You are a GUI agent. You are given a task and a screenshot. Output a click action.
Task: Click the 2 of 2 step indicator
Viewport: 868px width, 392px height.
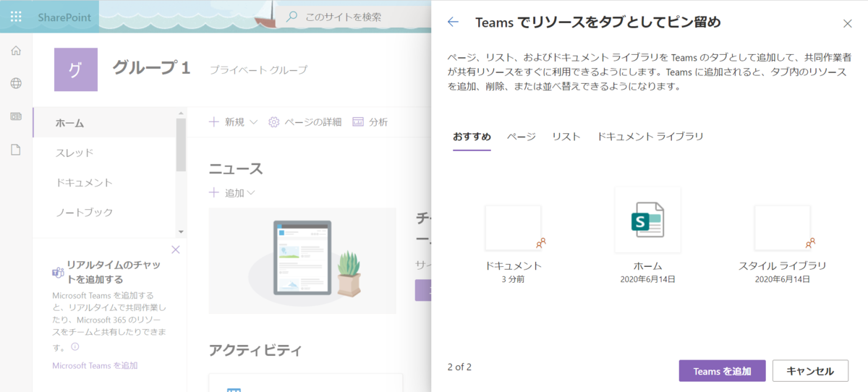(459, 367)
